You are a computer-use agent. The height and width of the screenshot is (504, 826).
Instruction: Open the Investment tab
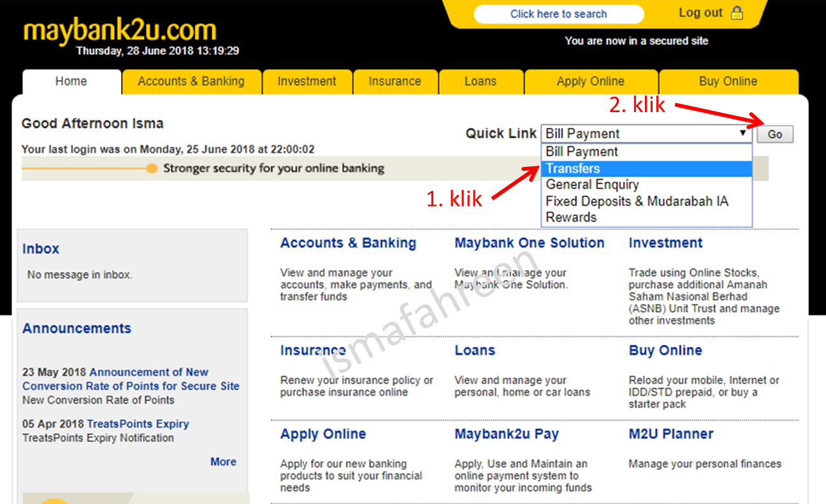coord(307,82)
